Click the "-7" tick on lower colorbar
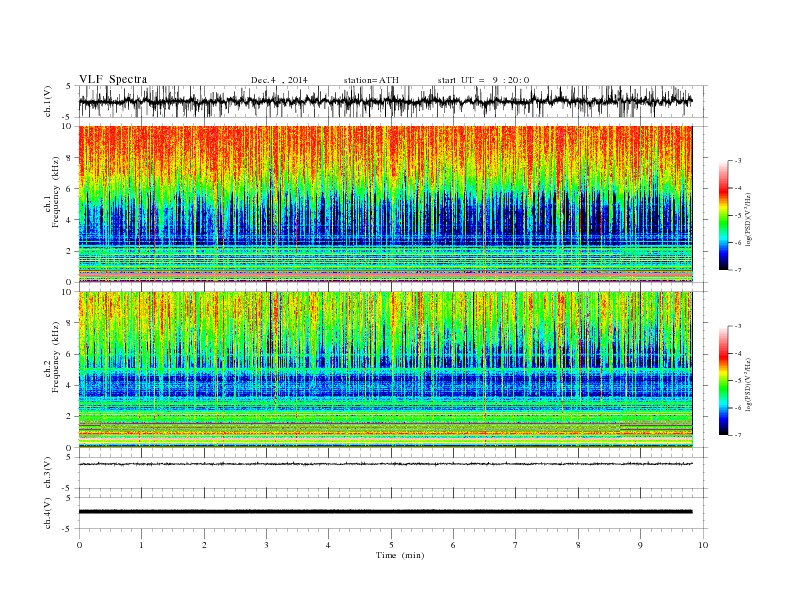This screenshot has height=612, width=792. tap(738, 435)
